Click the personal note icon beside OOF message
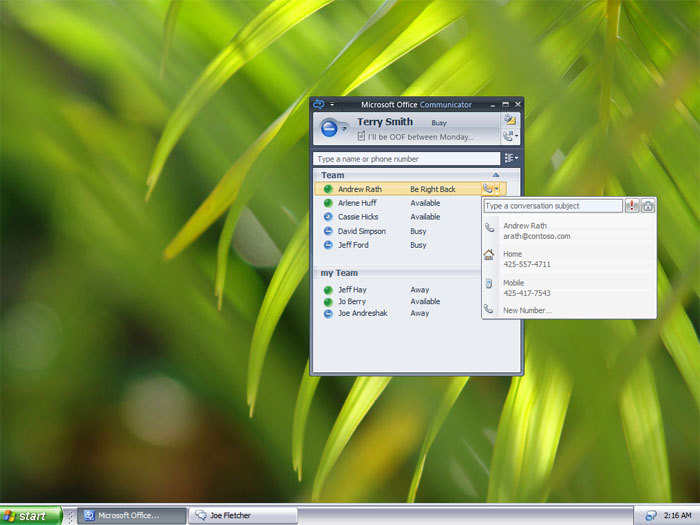Screen dimensions: 700x525 tap(361, 136)
